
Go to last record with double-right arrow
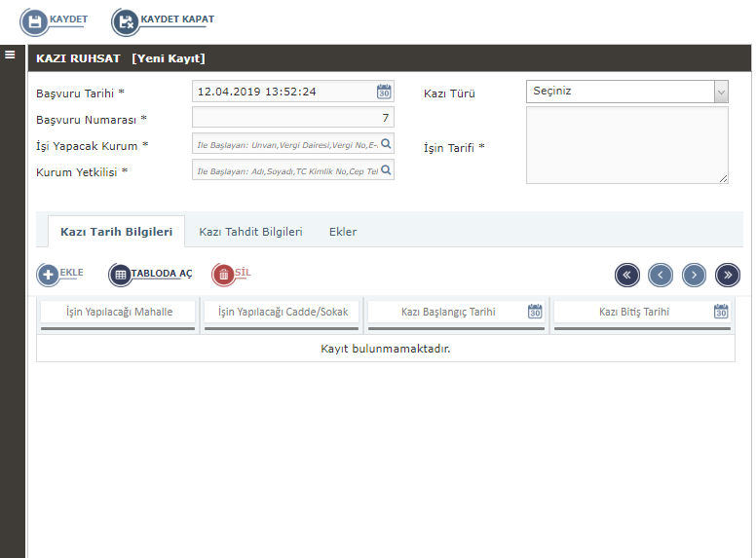[728, 275]
